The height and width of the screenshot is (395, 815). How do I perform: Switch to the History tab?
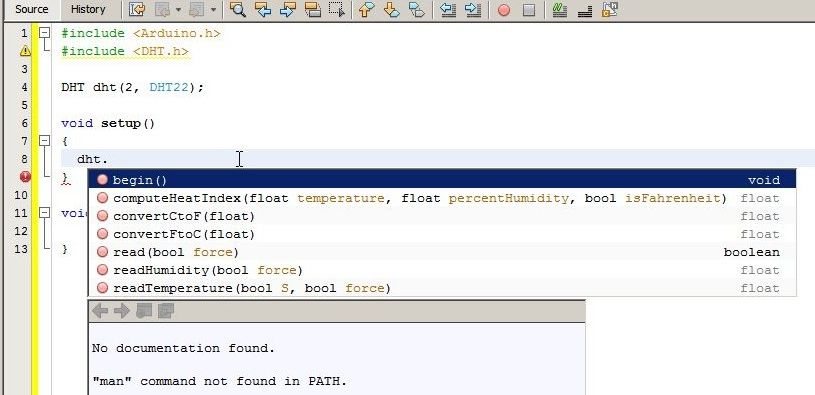pyautogui.click(x=88, y=9)
